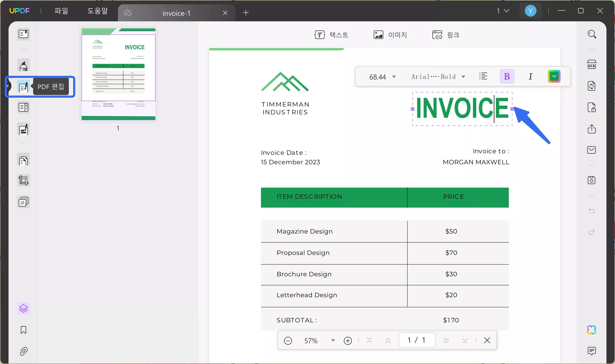Open the 파일 menu
615x364 pixels.
click(61, 11)
